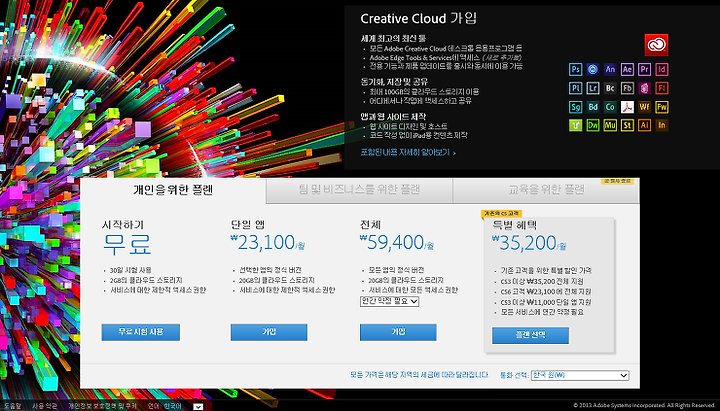Click 가입 button under 단일 앱 plan
720x411 pixels.
269,332
